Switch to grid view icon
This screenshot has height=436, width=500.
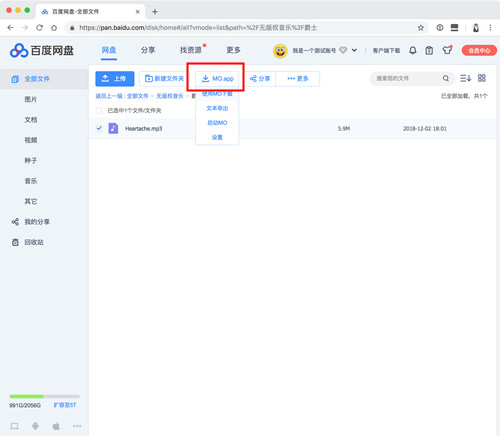(482, 78)
